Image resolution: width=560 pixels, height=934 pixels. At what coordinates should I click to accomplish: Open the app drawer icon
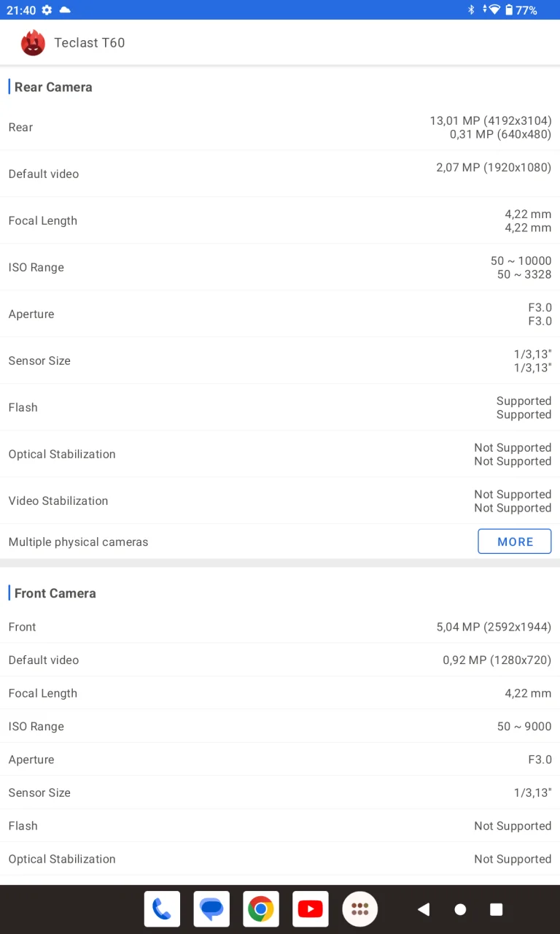360,909
